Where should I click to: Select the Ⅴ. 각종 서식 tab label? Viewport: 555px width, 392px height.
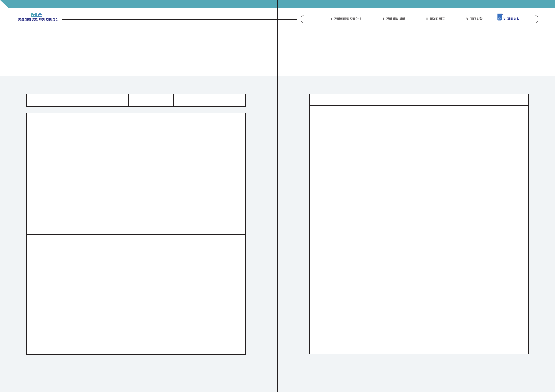point(511,19)
